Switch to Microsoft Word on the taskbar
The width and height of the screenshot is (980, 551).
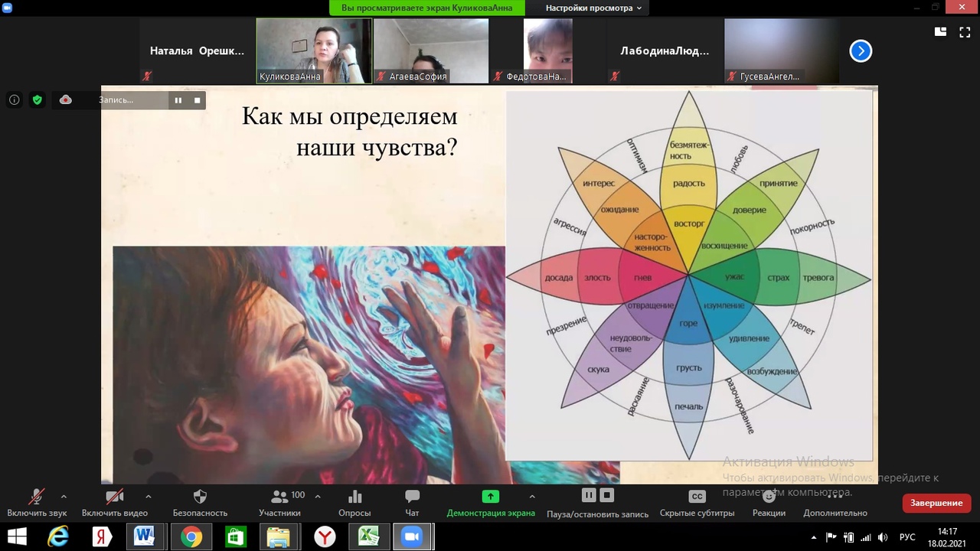(x=145, y=537)
